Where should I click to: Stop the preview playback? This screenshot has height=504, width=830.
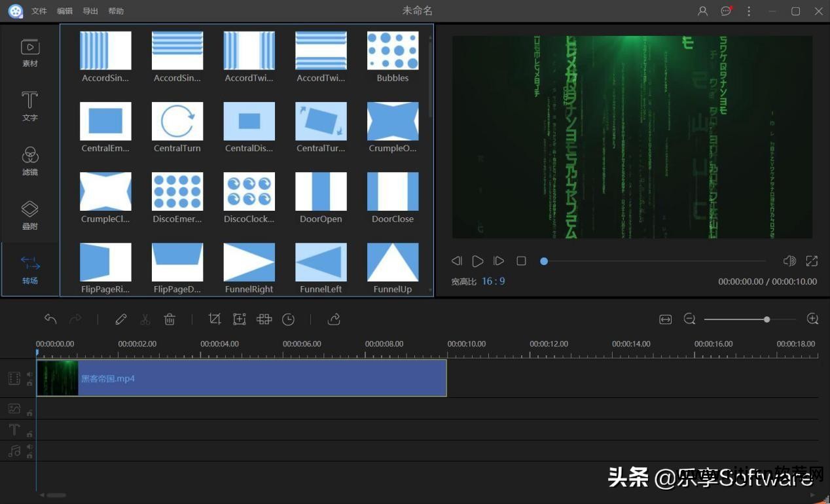pos(521,261)
